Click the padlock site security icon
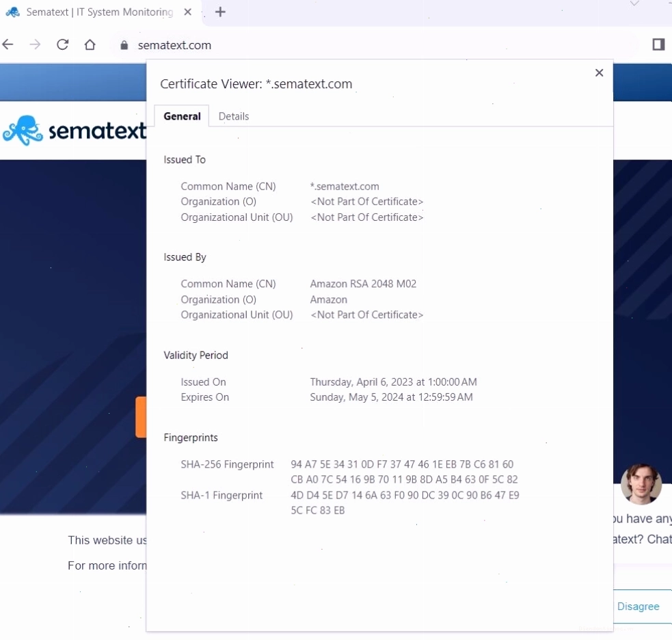The width and height of the screenshot is (672, 640). point(124,45)
